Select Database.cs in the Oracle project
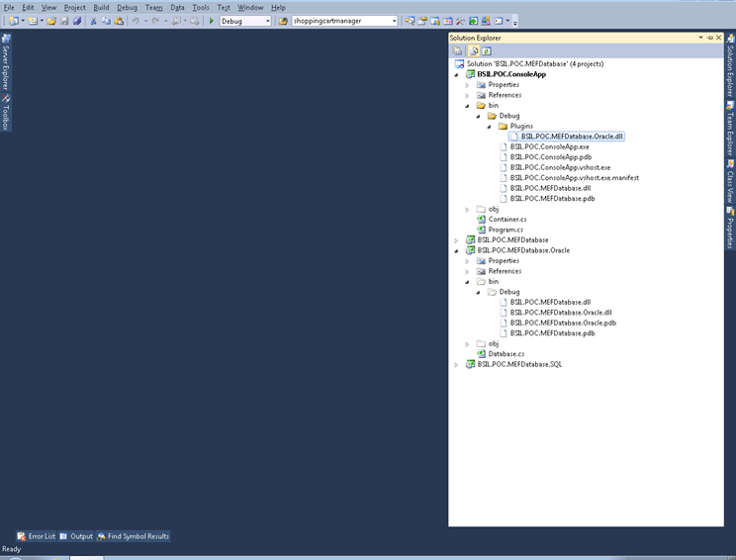The height and width of the screenshot is (560, 736). click(506, 354)
